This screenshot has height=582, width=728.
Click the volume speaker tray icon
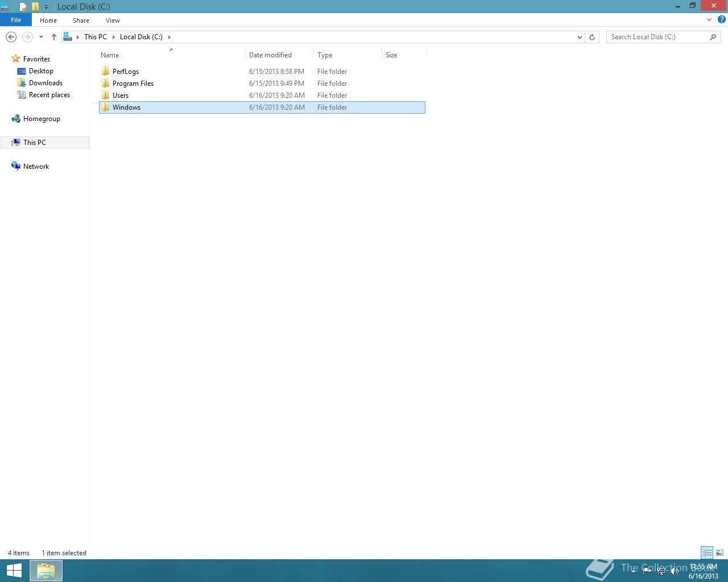[x=675, y=571]
